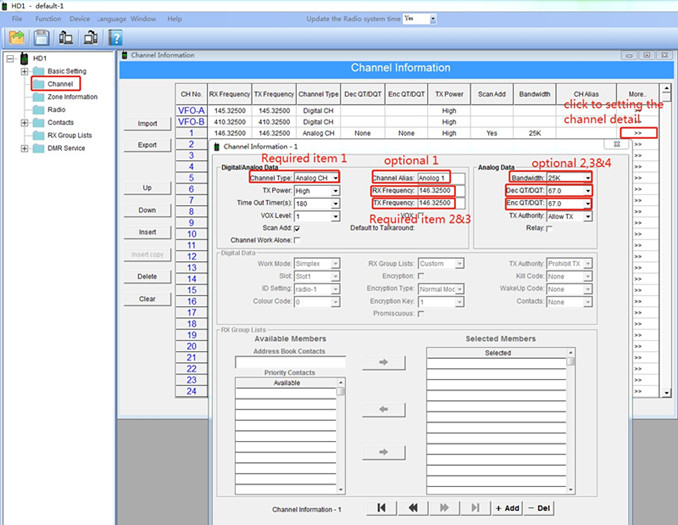Click the last record navigation icon
This screenshot has width=678, height=525.
(475, 508)
